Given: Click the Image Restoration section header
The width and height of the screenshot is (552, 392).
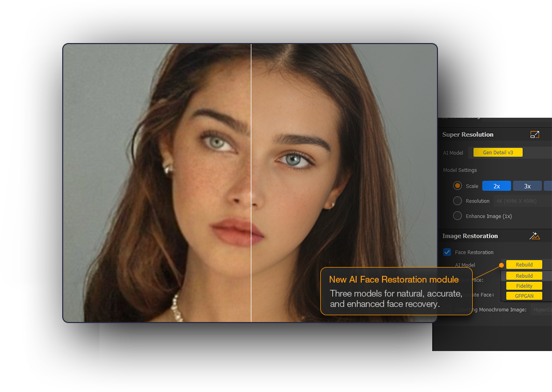Looking at the screenshot, I should 470,236.
